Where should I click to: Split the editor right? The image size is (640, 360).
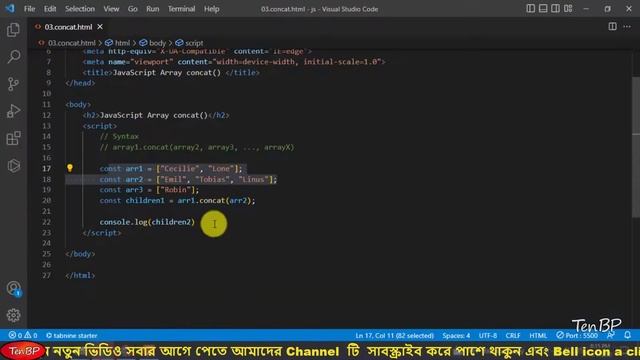pyautogui.click(x=612, y=27)
